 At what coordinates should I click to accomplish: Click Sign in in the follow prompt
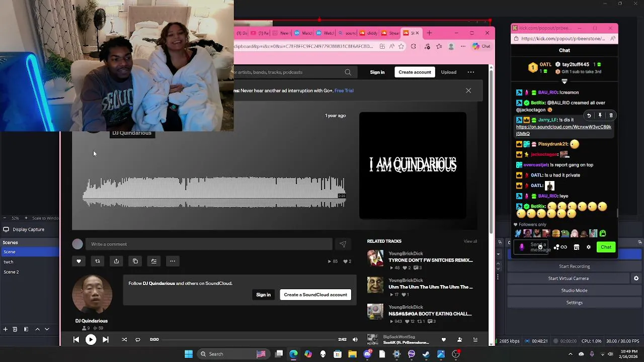tap(263, 295)
